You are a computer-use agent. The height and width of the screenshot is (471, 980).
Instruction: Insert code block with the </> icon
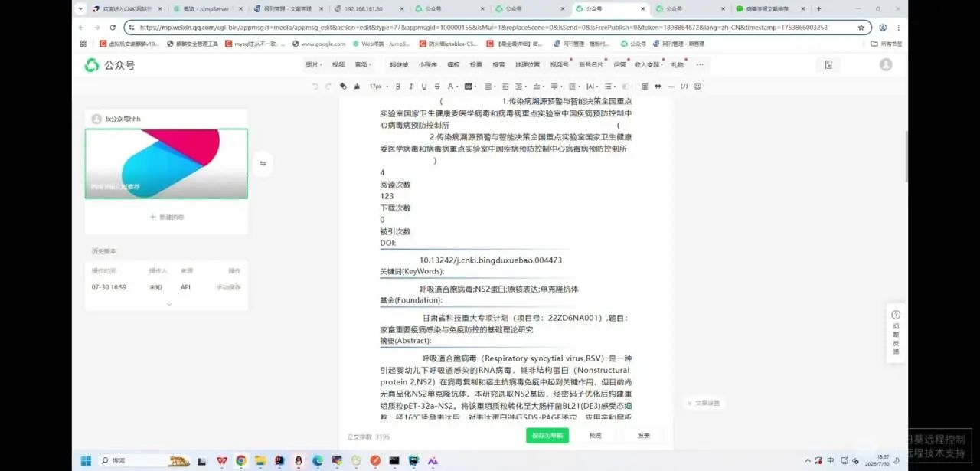[684, 87]
